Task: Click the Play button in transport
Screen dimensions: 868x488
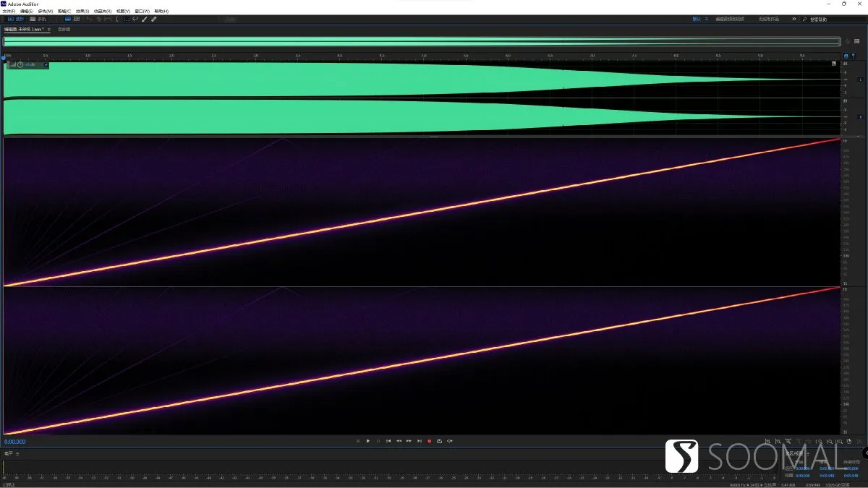Action: click(x=368, y=441)
